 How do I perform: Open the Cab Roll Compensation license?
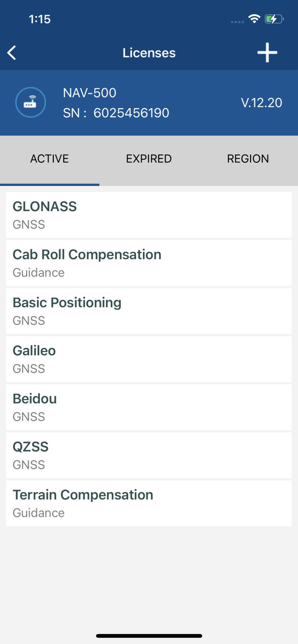point(149,263)
